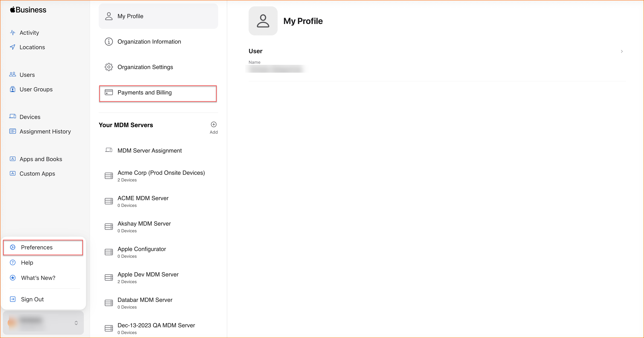Click the Activity pulse icon
The height and width of the screenshot is (338, 644).
tap(13, 33)
